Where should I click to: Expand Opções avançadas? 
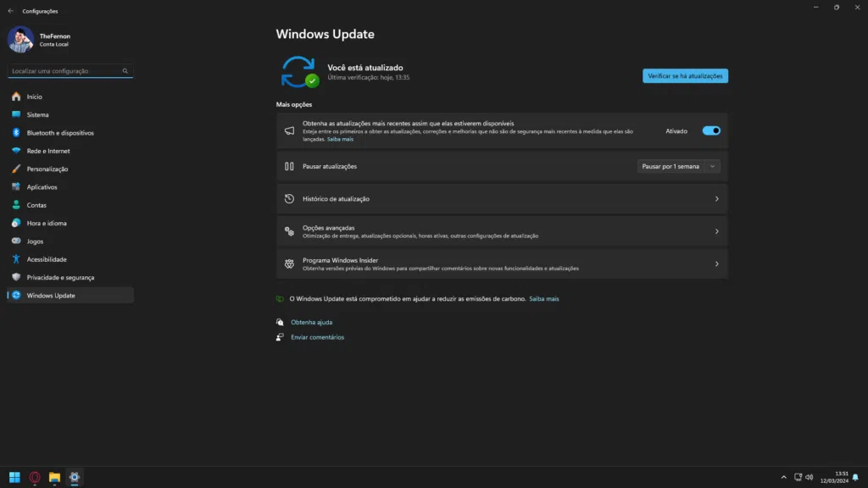click(x=502, y=230)
